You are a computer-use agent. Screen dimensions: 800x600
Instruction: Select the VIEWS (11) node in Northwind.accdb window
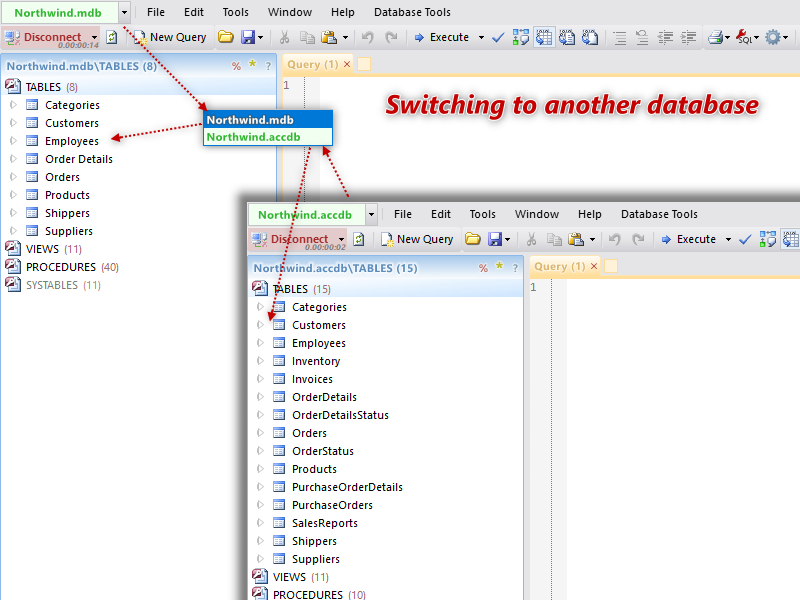pyautogui.click(x=301, y=577)
